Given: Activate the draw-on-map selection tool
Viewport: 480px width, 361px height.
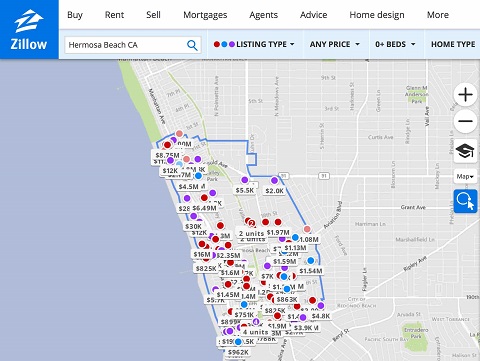Looking at the screenshot, I should (x=465, y=201).
